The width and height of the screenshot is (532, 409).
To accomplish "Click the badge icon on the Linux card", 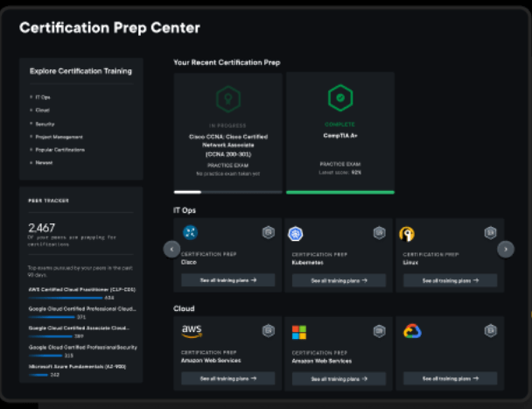I will click(491, 233).
